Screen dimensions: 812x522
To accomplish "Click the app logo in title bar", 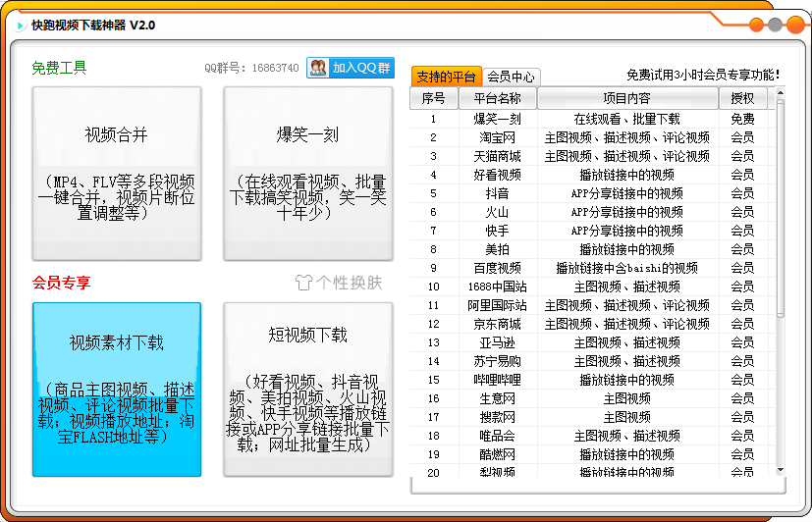I will pos(20,26).
